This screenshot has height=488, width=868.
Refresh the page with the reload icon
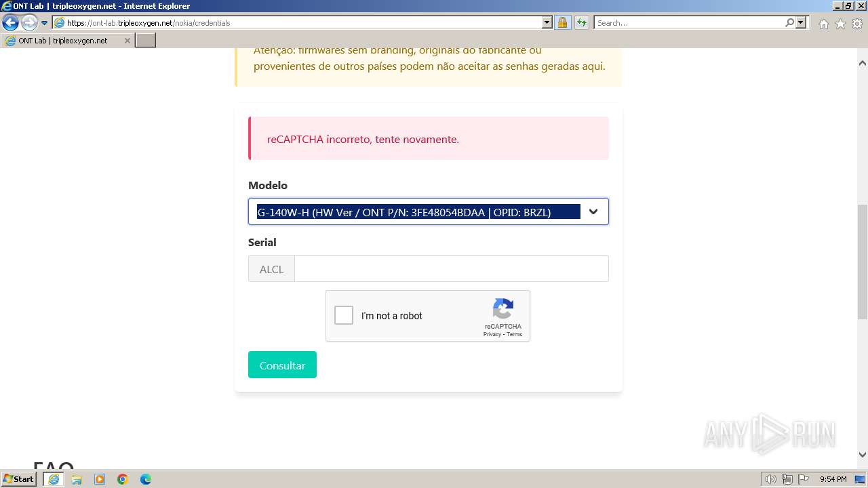(582, 22)
